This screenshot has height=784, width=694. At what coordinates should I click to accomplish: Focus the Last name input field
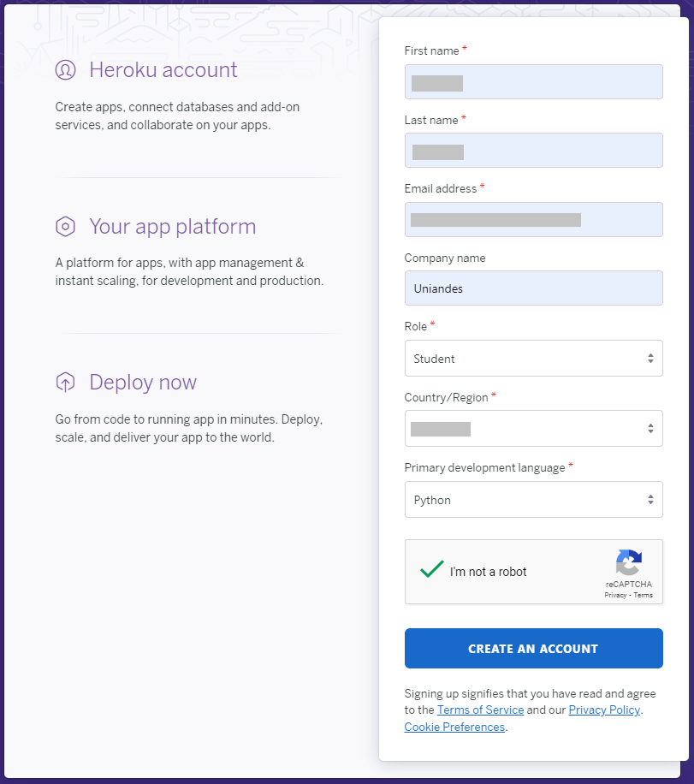point(533,150)
